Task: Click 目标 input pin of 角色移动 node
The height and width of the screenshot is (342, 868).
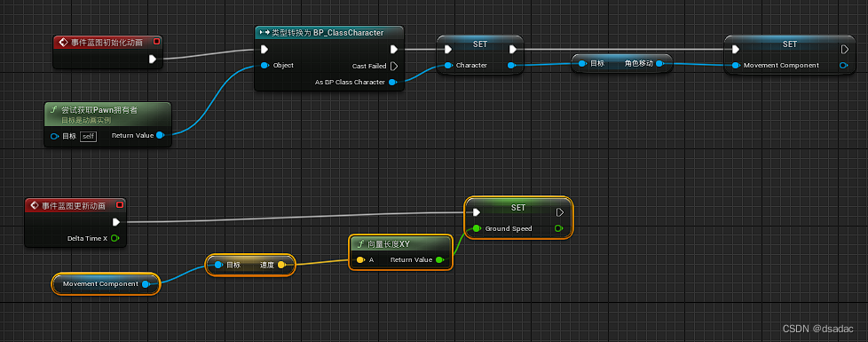Action: pos(582,64)
